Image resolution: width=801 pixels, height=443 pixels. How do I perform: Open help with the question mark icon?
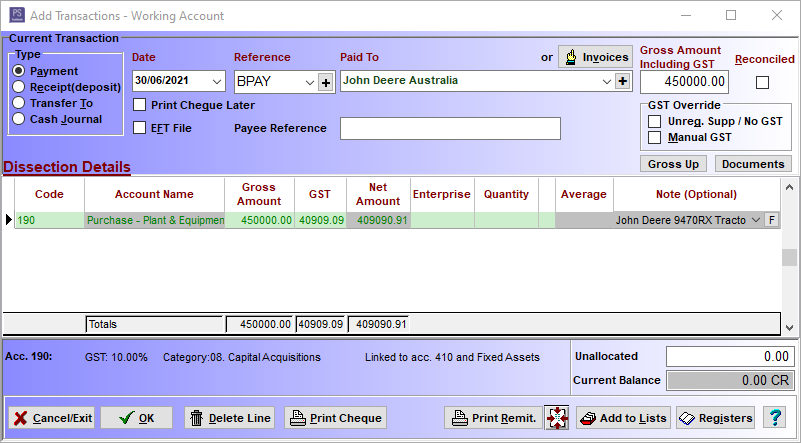(x=775, y=418)
